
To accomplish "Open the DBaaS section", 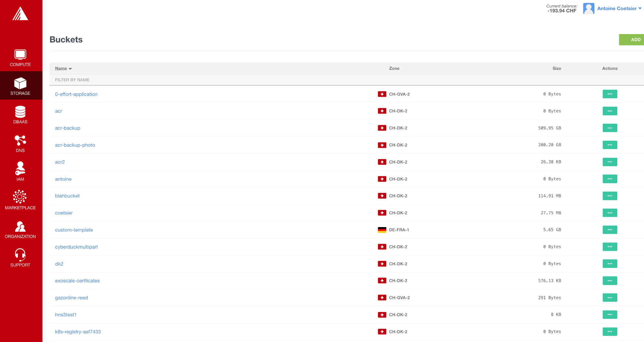I will pyautogui.click(x=20, y=114).
